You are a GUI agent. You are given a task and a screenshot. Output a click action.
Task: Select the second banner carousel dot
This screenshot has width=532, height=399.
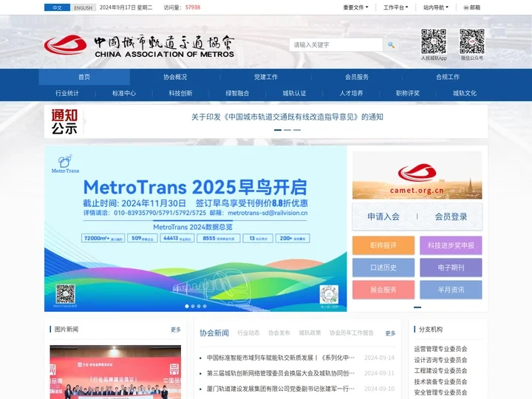pos(193,307)
